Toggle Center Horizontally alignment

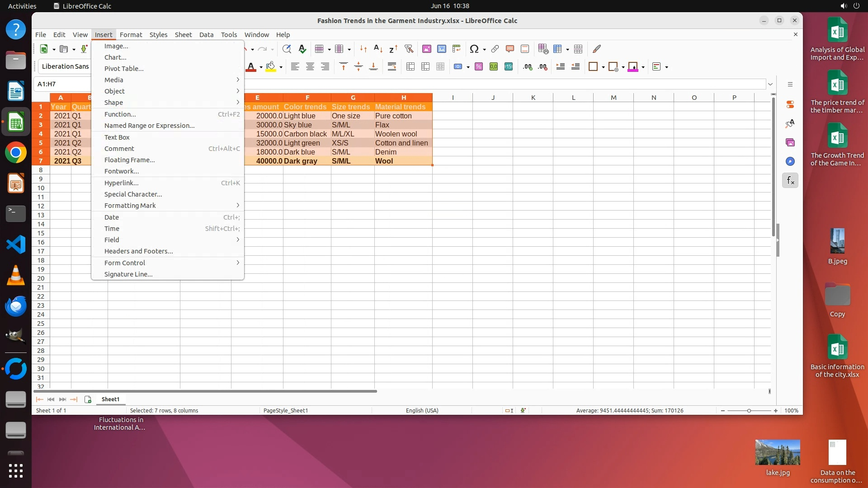click(310, 67)
